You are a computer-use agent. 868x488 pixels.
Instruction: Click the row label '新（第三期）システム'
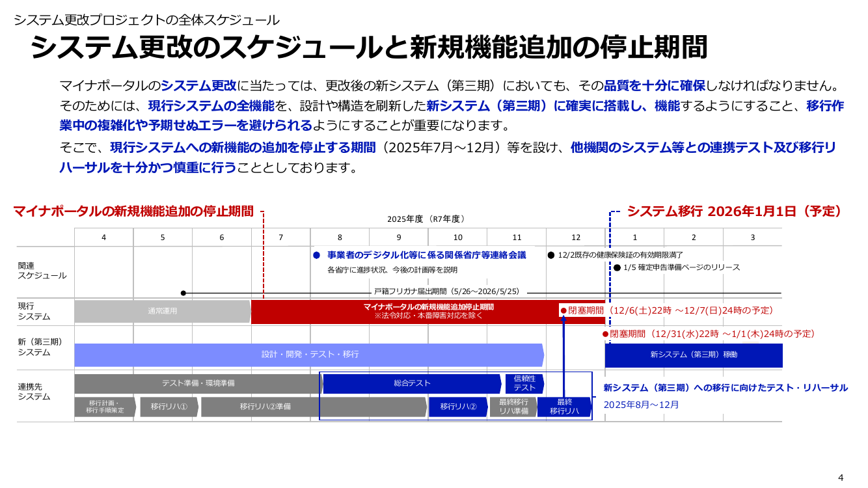click(x=40, y=347)
